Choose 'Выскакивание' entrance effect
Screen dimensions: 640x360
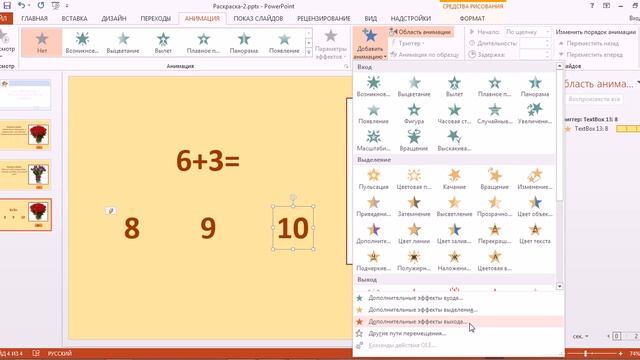(x=454, y=141)
